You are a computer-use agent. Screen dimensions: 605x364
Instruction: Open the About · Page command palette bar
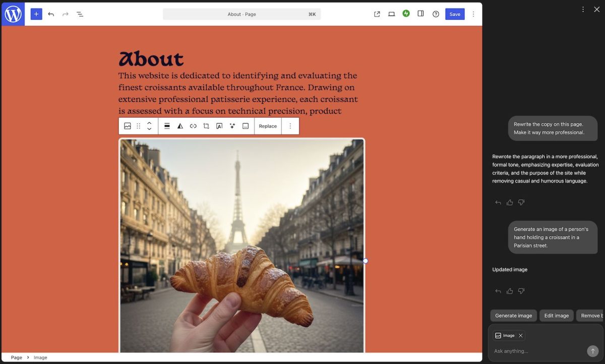tap(241, 14)
